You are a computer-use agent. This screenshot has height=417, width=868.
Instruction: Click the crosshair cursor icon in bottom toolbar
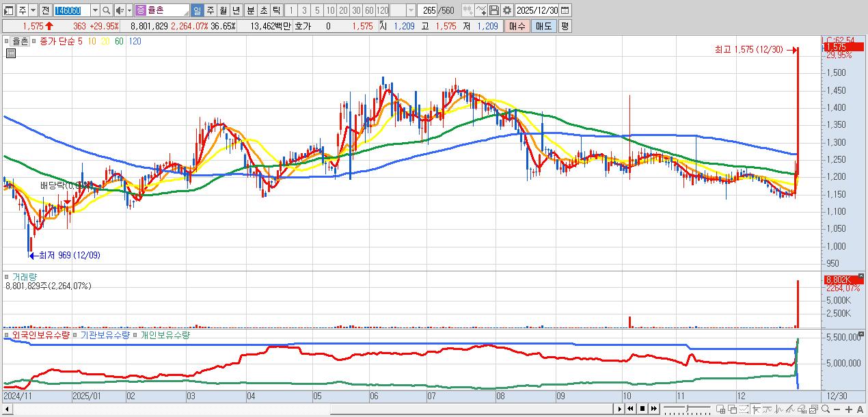coord(756,409)
